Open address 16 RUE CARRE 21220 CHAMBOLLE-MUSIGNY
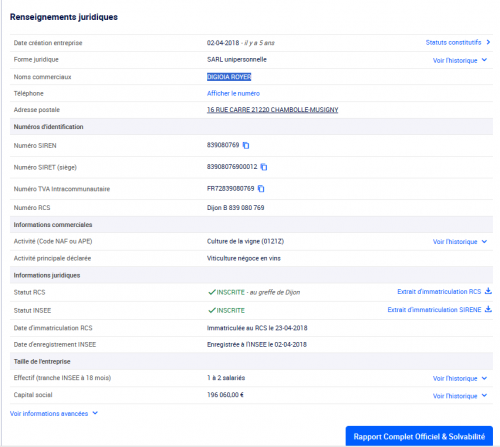The image size is (500, 447). [272, 110]
